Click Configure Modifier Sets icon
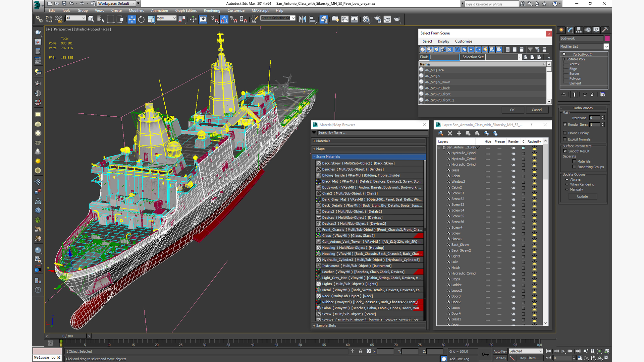Image resolution: width=644 pixels, height=362 pixels. click(603, 95)
